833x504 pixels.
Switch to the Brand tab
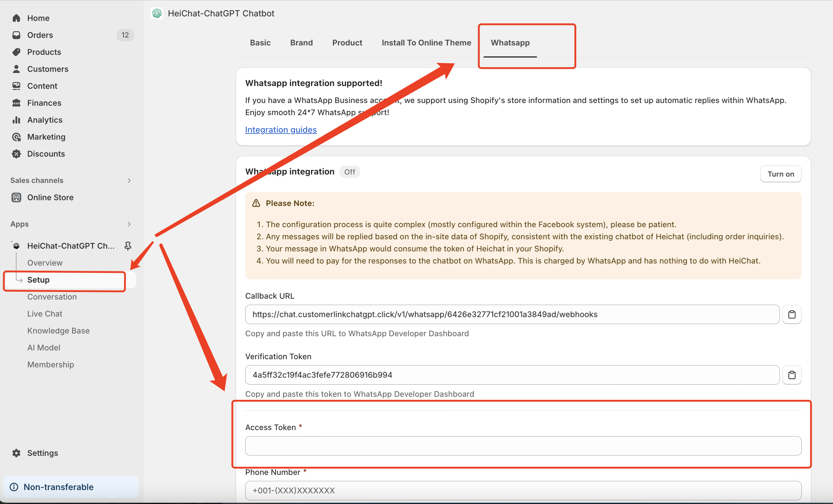[301, 43]
